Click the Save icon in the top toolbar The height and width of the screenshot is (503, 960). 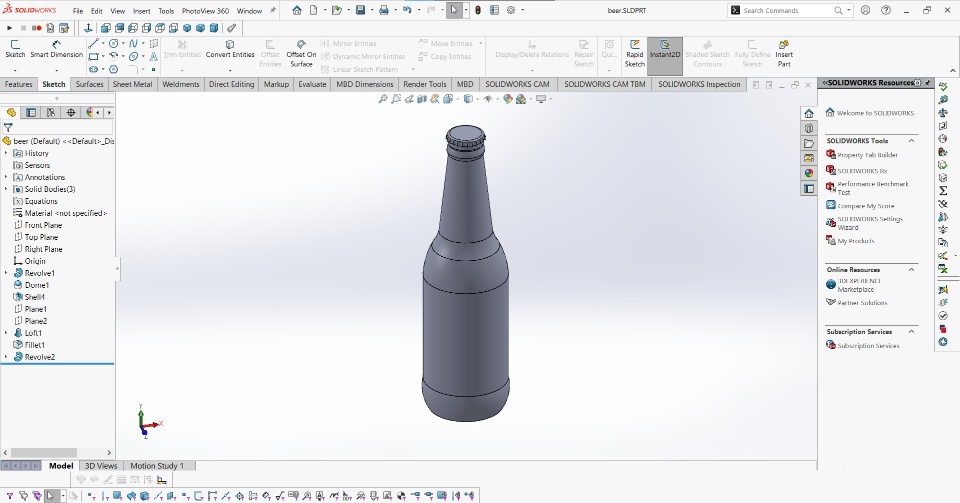[360, 10]
